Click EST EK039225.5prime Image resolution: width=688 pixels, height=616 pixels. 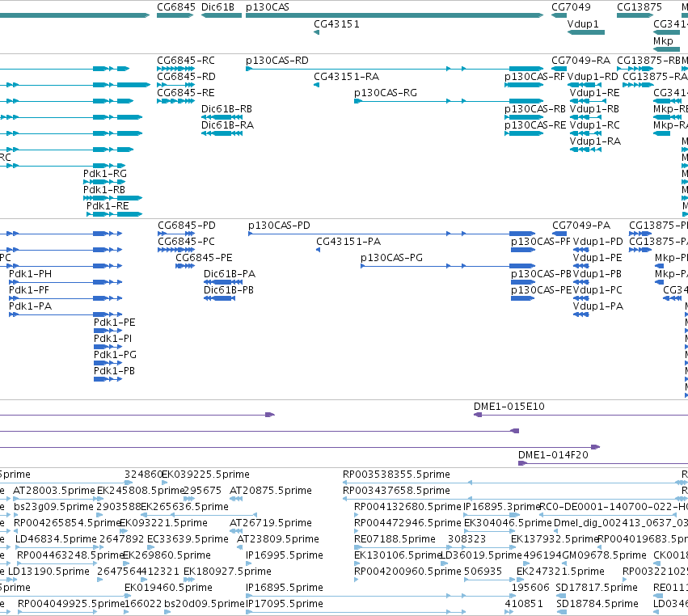(x=205, y=475)
